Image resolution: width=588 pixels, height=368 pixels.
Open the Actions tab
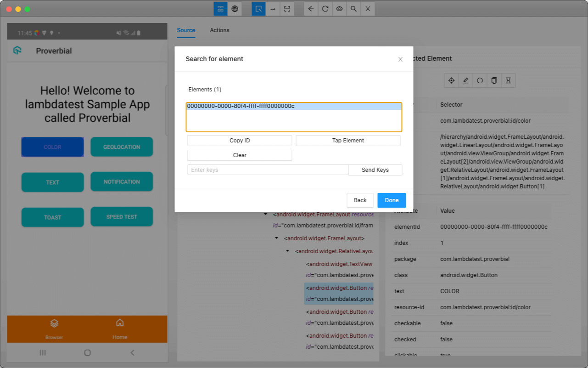click(x=219, y=30)
